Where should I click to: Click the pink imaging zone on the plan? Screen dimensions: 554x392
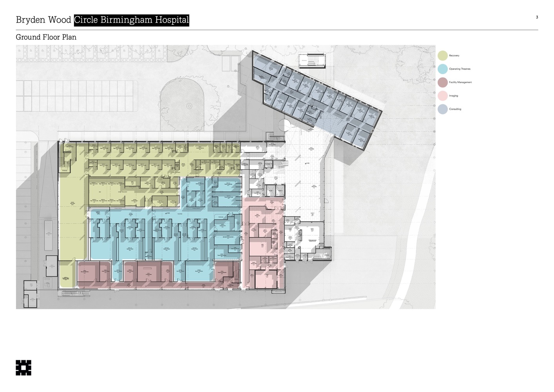[263, 243]
